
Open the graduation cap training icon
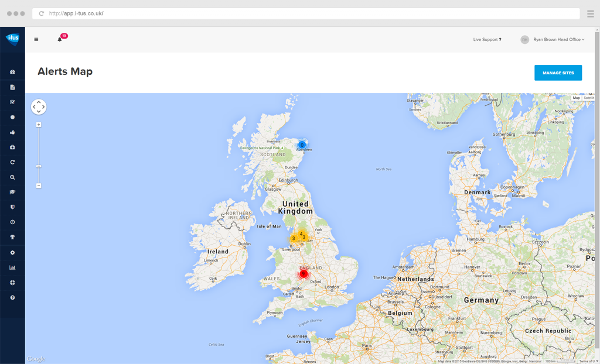13,192
